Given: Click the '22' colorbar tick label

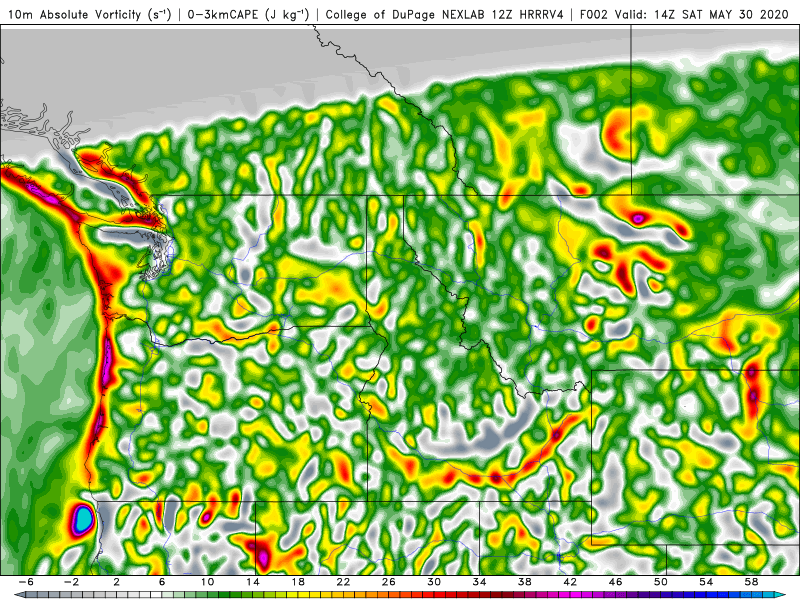Looking at the screenshot, I should pyautogui.click(x=343, y=582).
